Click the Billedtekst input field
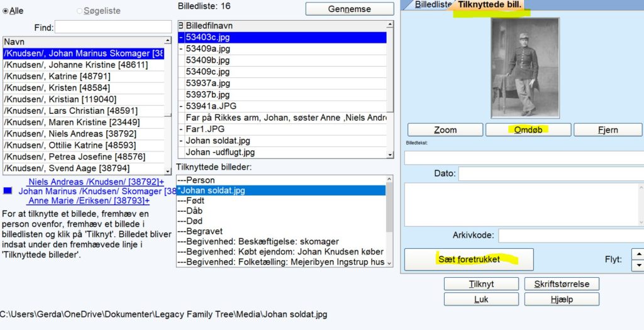 (x=524, y=158)
